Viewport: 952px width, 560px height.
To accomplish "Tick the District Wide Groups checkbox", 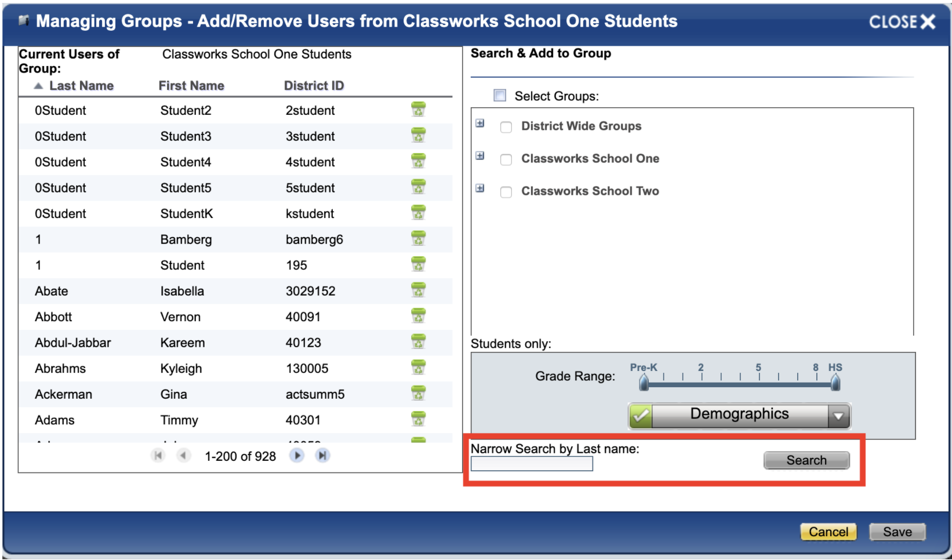I will click(x=506, y=127).
